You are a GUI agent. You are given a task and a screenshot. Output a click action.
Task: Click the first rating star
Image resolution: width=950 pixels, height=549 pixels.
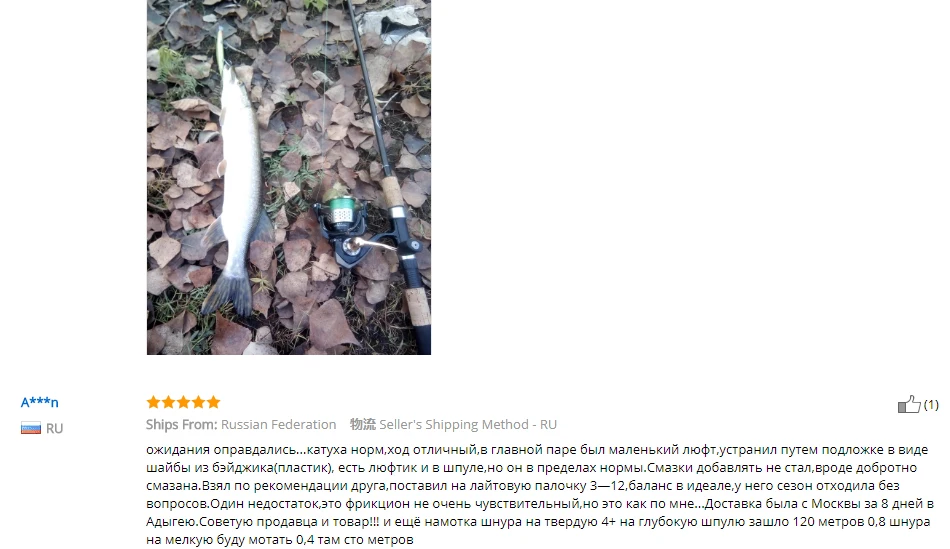pyautogui.click(x=153, y=402)
